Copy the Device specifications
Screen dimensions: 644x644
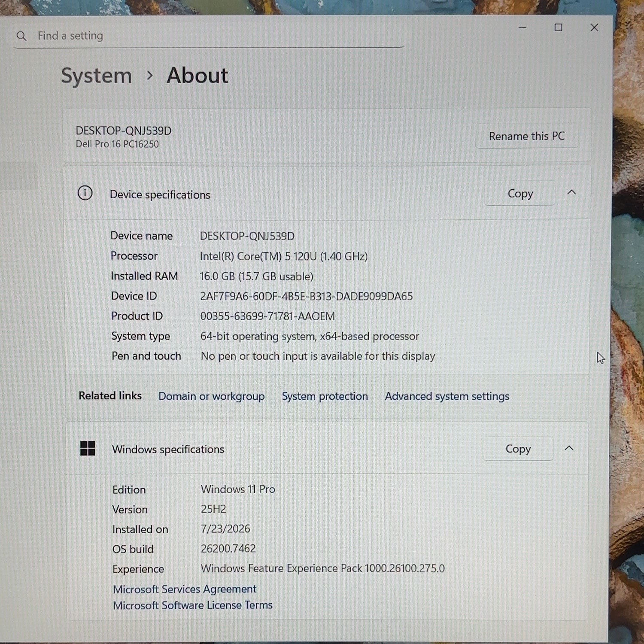[x=520, y=194]
